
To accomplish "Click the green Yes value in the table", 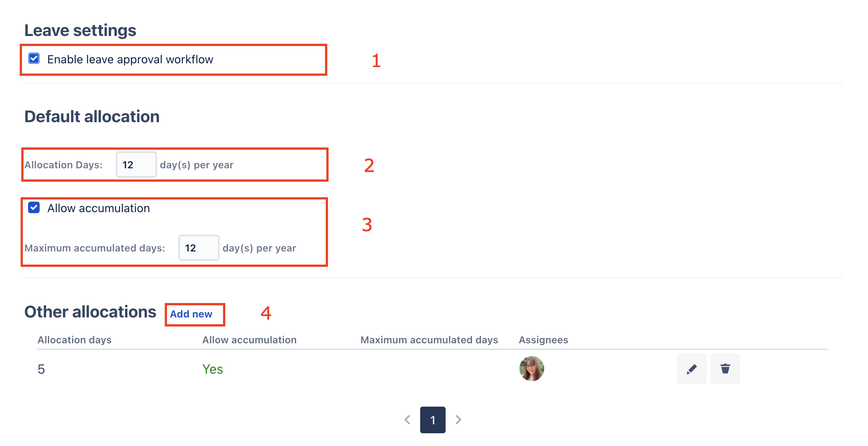I will pos(213,369).
